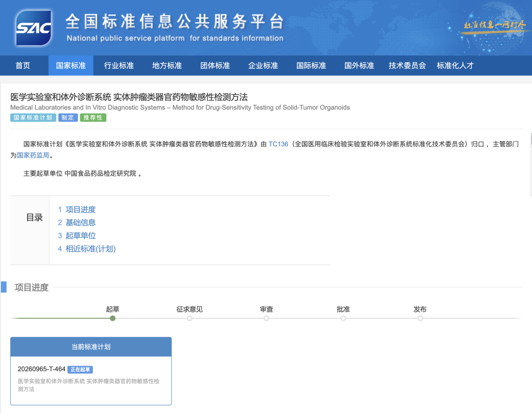
Task: Open the 团体标准 nav item
Action: 215,66
